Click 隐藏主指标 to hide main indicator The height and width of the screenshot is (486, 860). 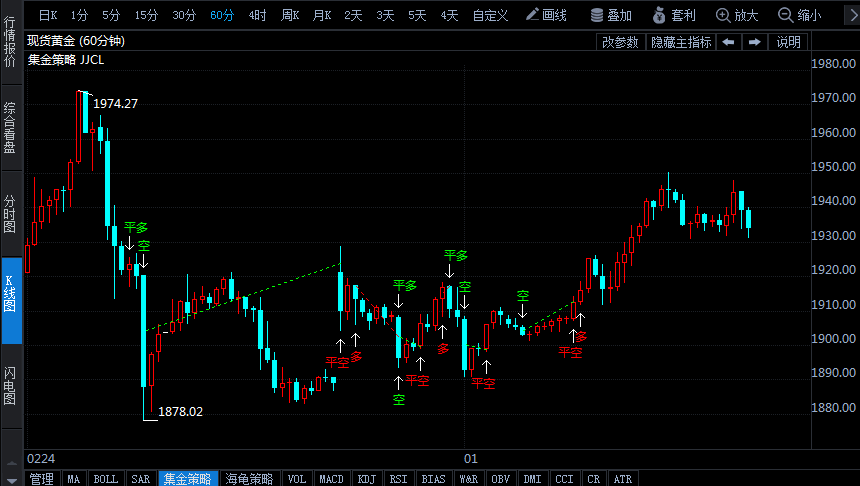(x=681, y=42)
